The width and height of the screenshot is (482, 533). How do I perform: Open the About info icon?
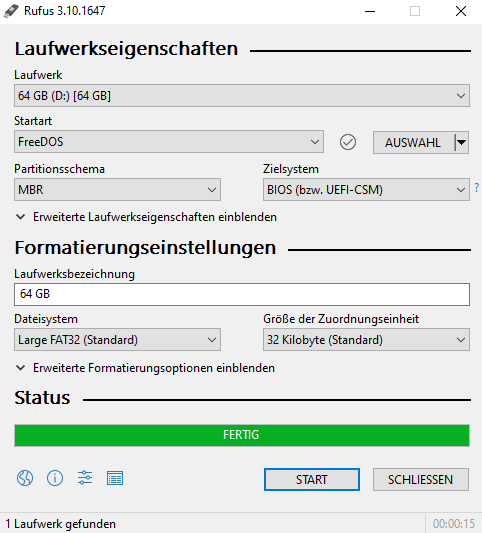pos(55,478)
